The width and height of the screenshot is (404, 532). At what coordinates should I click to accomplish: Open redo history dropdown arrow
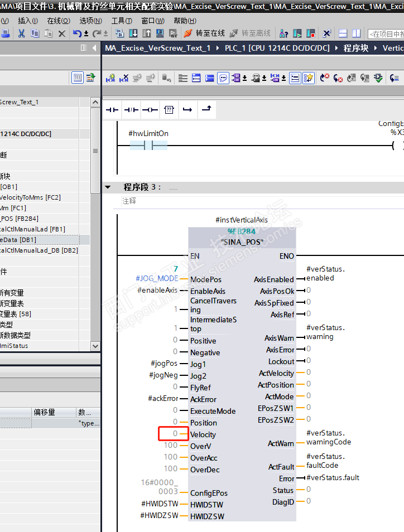(105, 33)
